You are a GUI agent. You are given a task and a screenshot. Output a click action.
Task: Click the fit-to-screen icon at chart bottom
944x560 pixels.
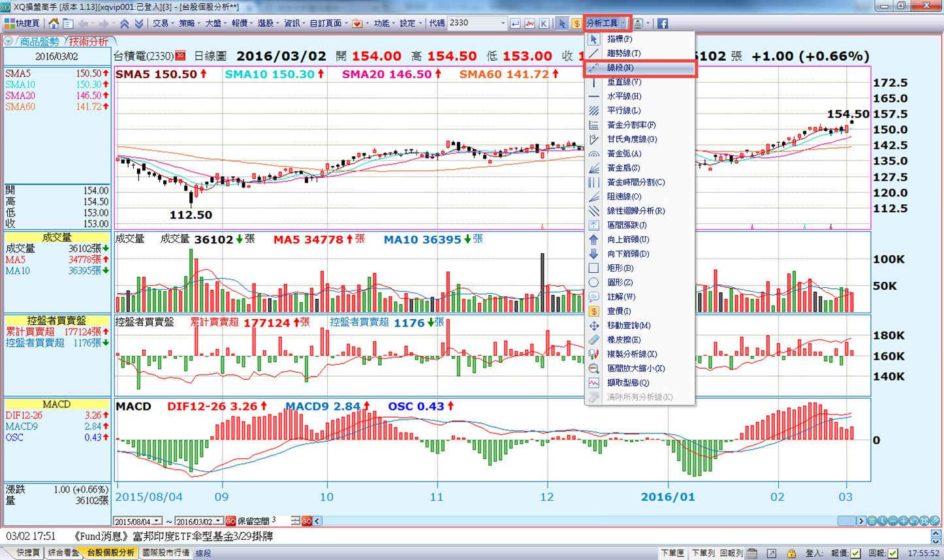pos(924,521)
